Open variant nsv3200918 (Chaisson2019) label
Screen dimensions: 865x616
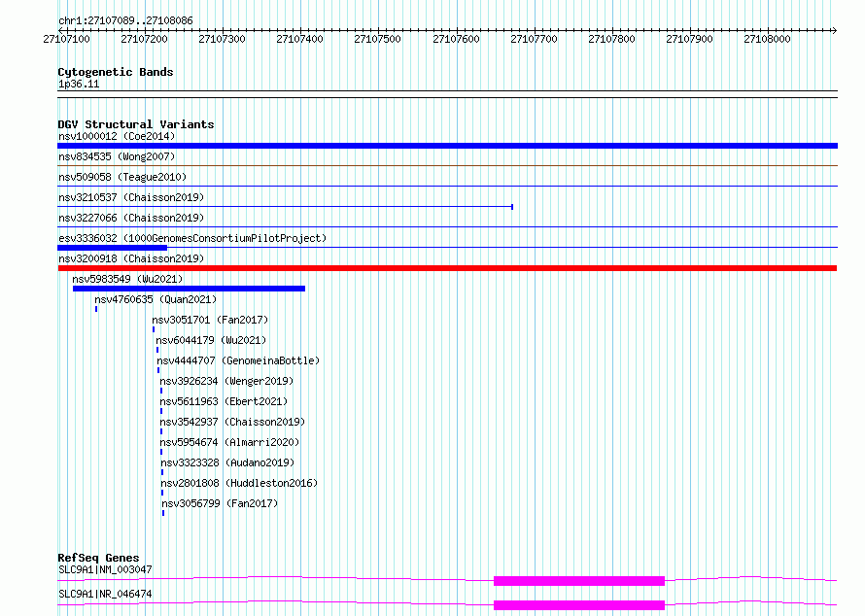point(131,258)
